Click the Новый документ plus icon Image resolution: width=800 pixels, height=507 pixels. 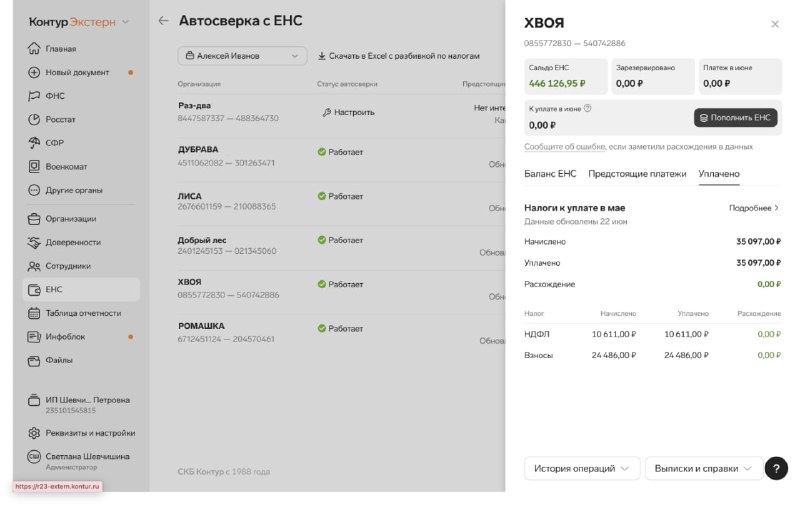[x=34, y=72]
